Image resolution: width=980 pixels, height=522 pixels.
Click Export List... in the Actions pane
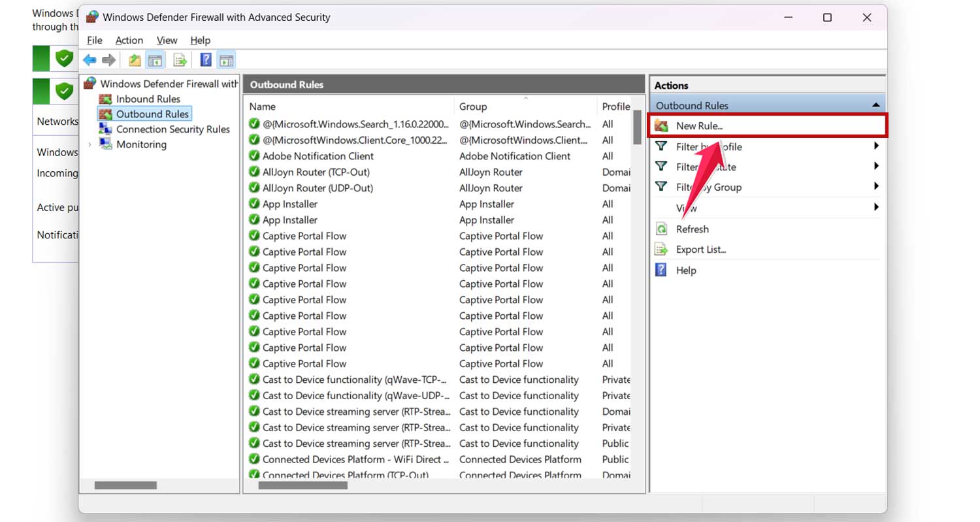point(700,250)
